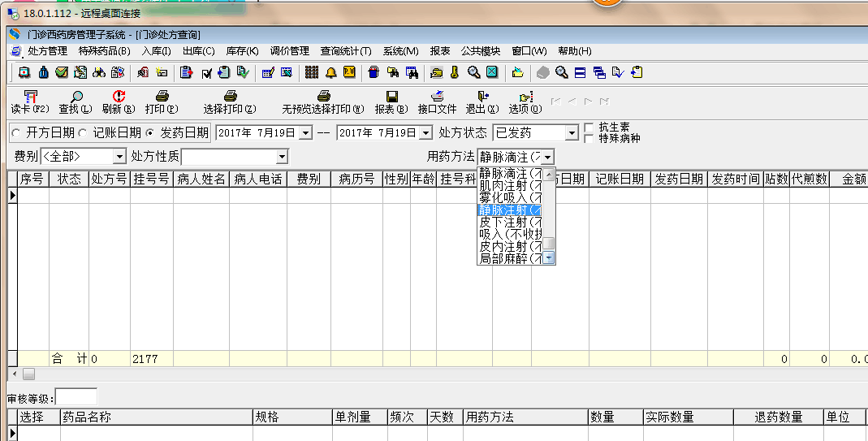Click the 无预览选择打印(W) button
This screenshot has height=441, width=868.
(x=323, y=102)
